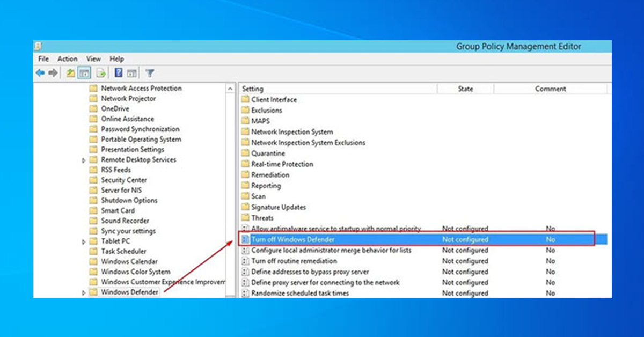
Task: Open Help using the question mark icon
Action: pos(118,72)
